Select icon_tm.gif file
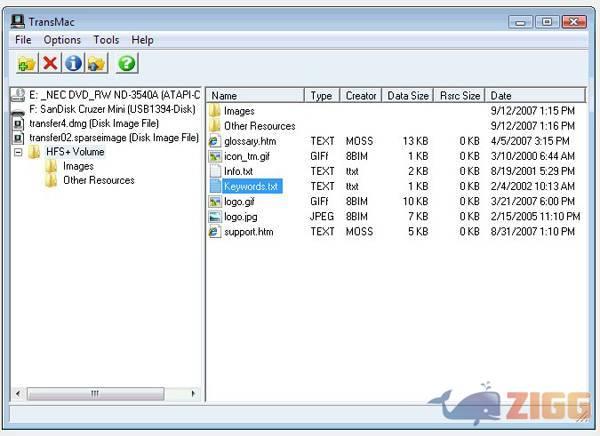Screen dimensions: 600x436 (x=247, y=156)
